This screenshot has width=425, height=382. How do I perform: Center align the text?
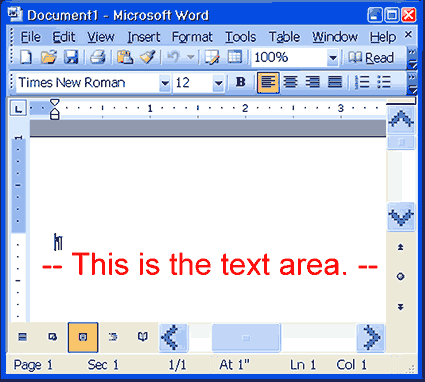tap(290, 82)
